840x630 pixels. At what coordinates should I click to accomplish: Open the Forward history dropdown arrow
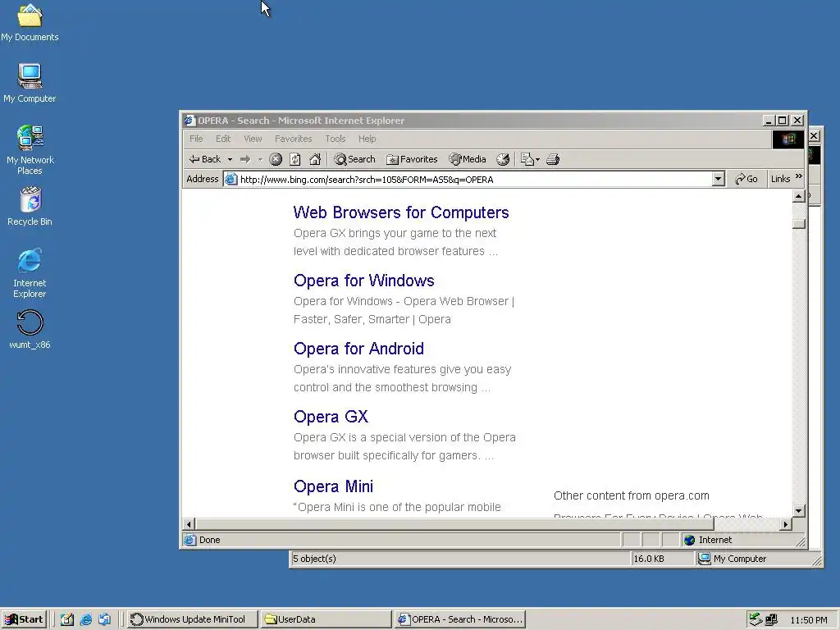(x=260, y=159)
